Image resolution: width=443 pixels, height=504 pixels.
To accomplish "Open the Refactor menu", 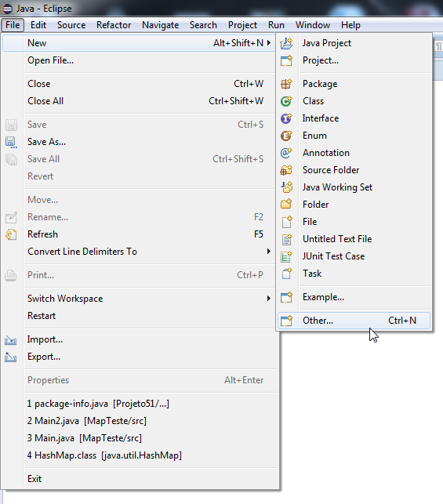I will 114,25.
